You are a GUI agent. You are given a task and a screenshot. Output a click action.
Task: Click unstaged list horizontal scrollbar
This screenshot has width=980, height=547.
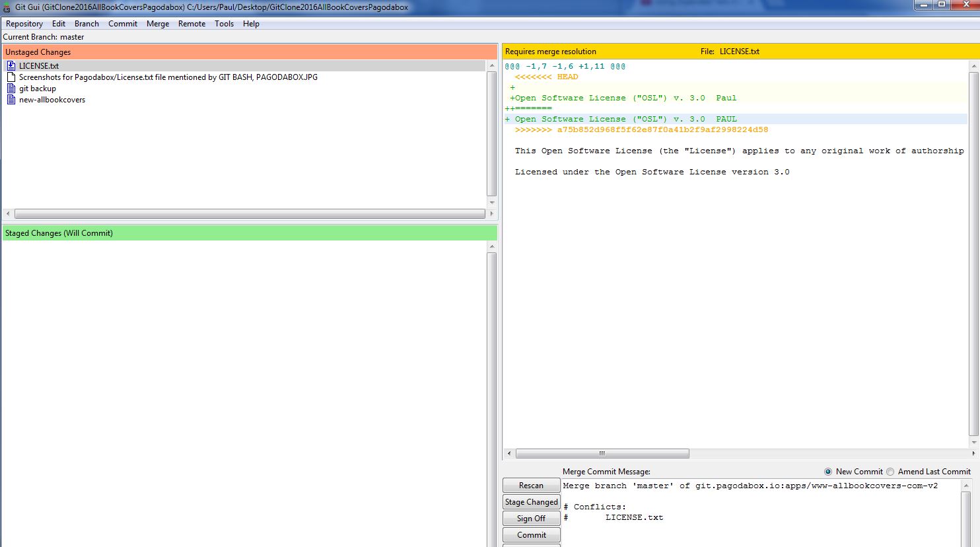[250, 214]
